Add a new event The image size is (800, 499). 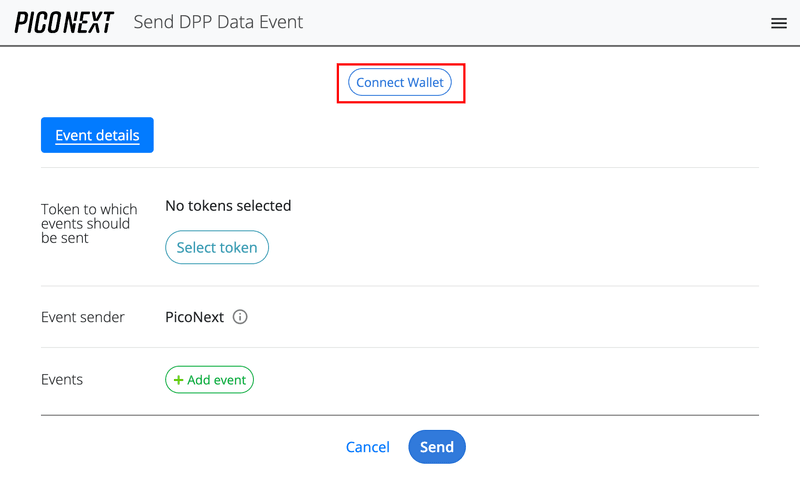(209, 380)
